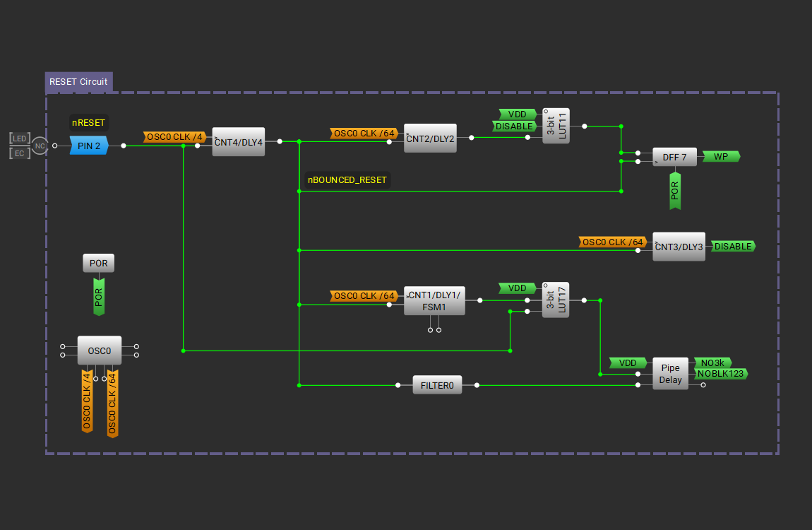Select the green WP output label

[720, 157]
